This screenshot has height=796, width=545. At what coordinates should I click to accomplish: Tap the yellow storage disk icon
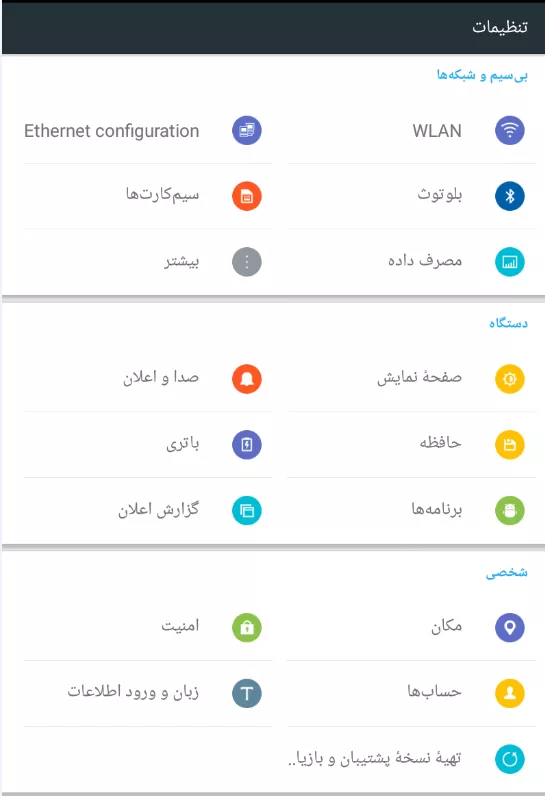click(x=509, y=445)
